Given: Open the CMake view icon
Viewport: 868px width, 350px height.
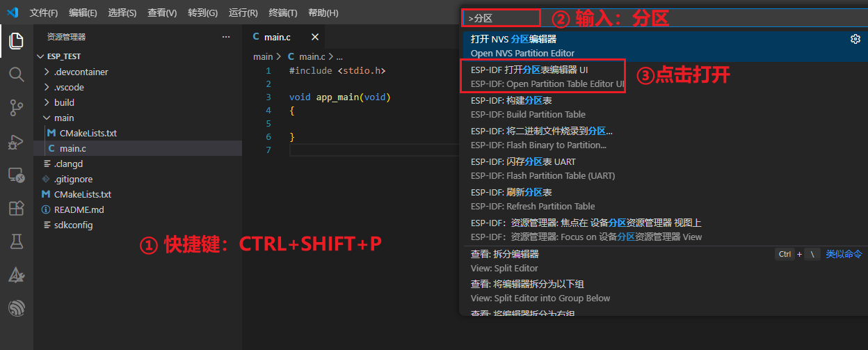Looking at the screenshot, I should pyautogui.click(x=16, y=275).
